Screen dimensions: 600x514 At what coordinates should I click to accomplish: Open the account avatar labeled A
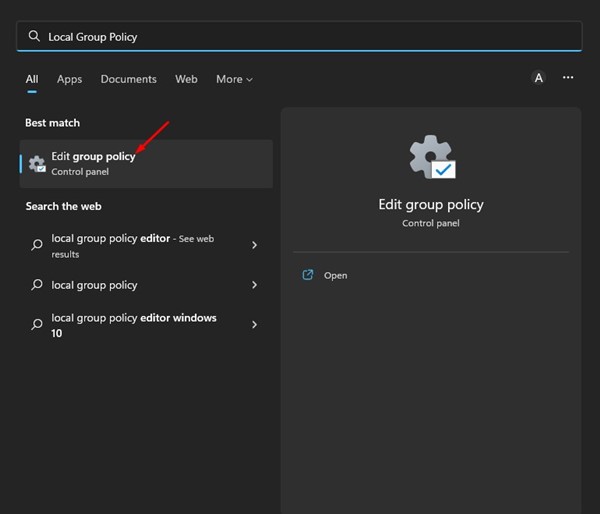click(538, 78)
